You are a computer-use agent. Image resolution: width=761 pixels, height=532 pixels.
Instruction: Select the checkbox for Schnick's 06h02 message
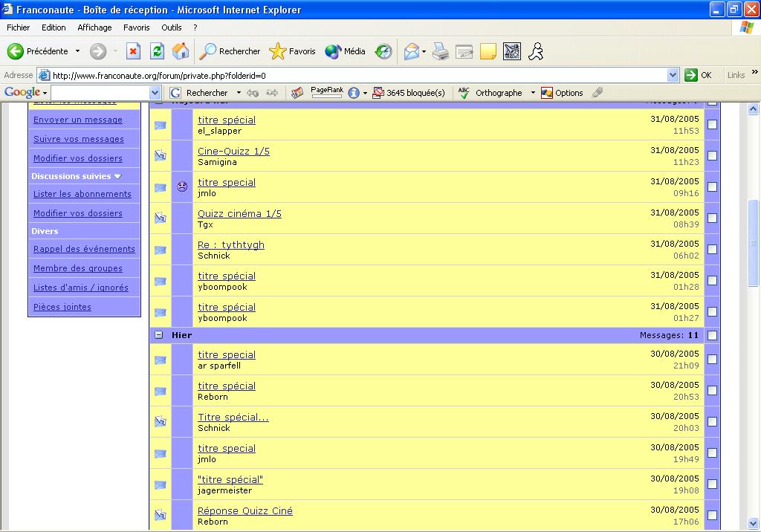pos(712,249)
